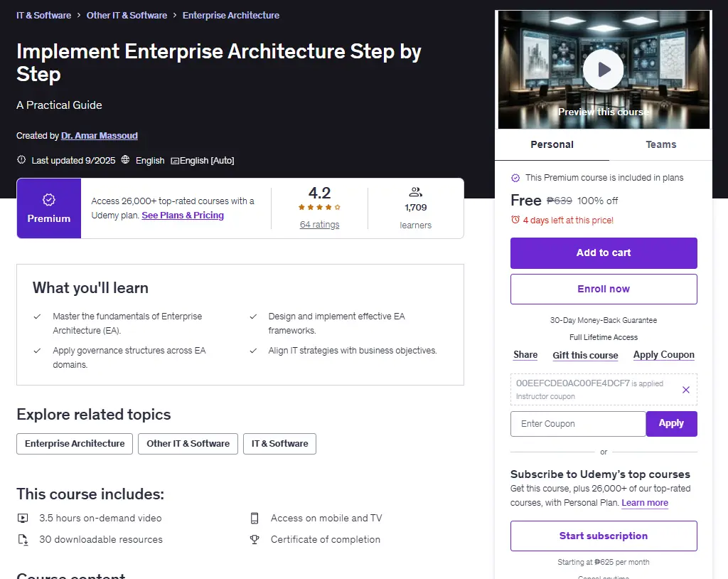
Task: Click the '4.2' rating value
Action: point(319,193)
